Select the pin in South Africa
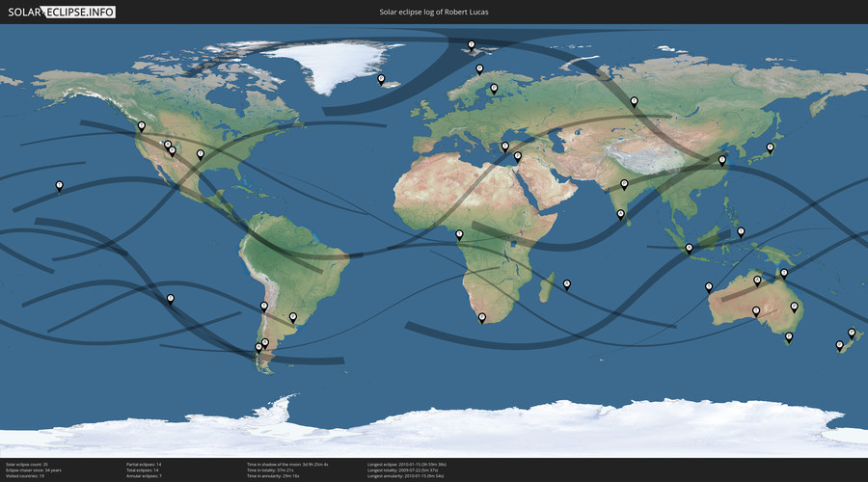This screenshot has width=868, height=482. 481,316
